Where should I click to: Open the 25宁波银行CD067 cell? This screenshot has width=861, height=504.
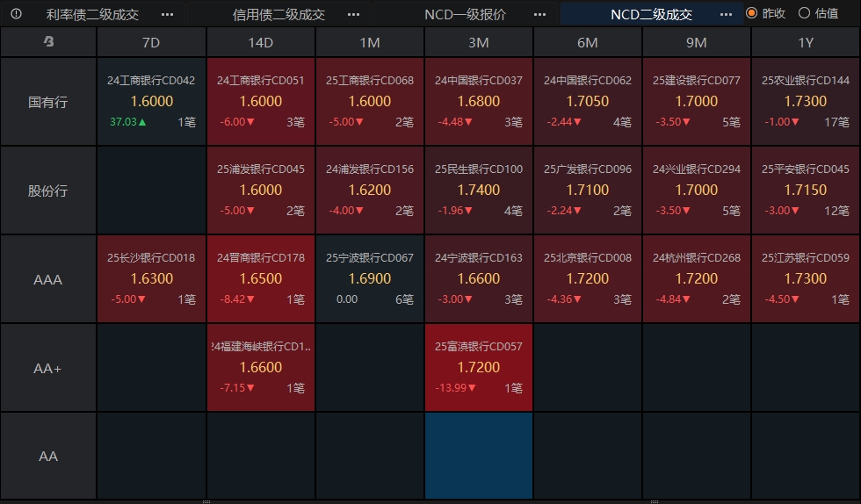(370, 279)
